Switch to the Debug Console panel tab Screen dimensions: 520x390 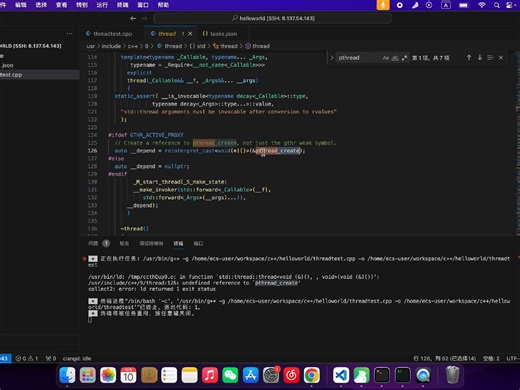pyautogui.click(x=151, y=243)
